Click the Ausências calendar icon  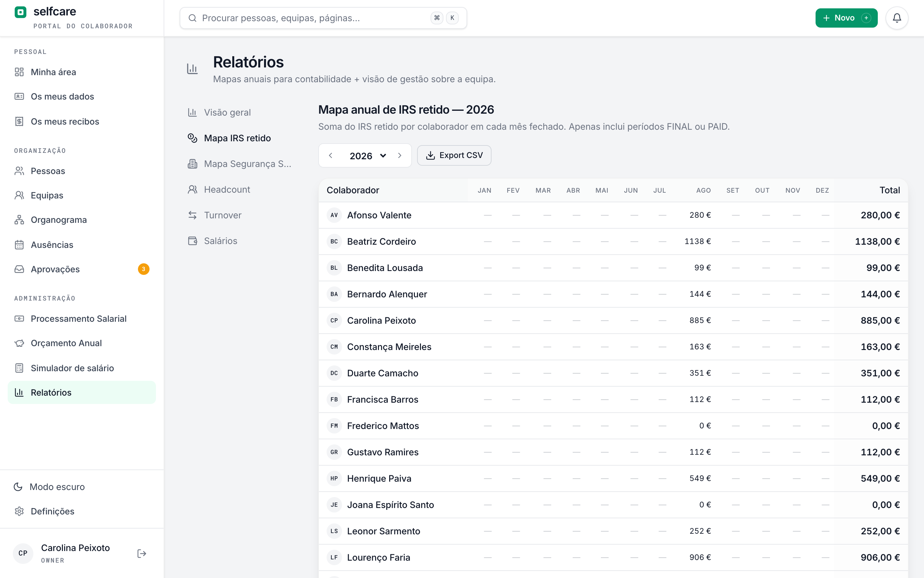(19, 245)
